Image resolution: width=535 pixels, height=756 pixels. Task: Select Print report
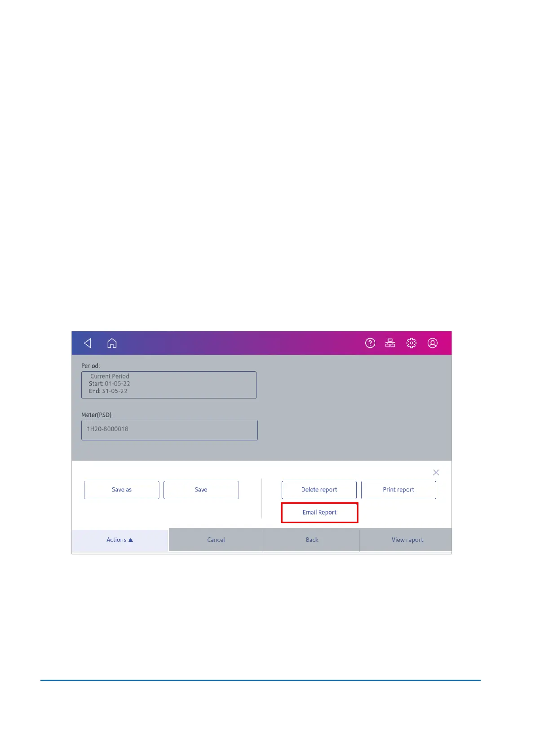coord(398,490)
